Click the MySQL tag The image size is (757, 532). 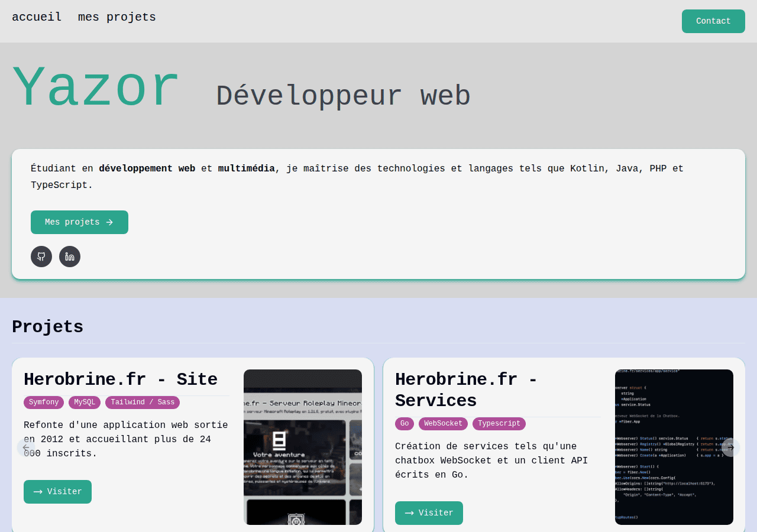(x=85, y=403)
